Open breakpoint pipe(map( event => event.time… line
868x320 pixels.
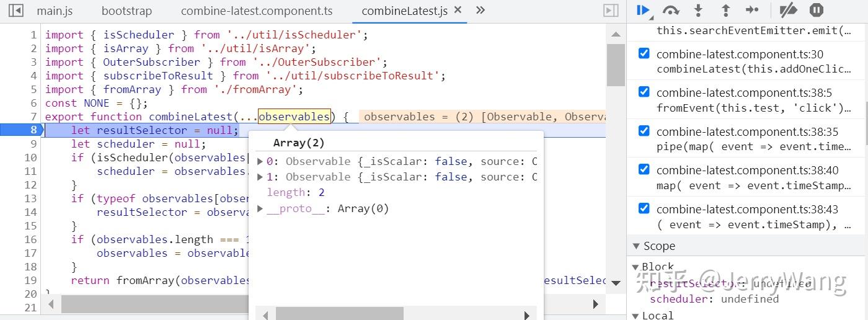click(753, 146)
